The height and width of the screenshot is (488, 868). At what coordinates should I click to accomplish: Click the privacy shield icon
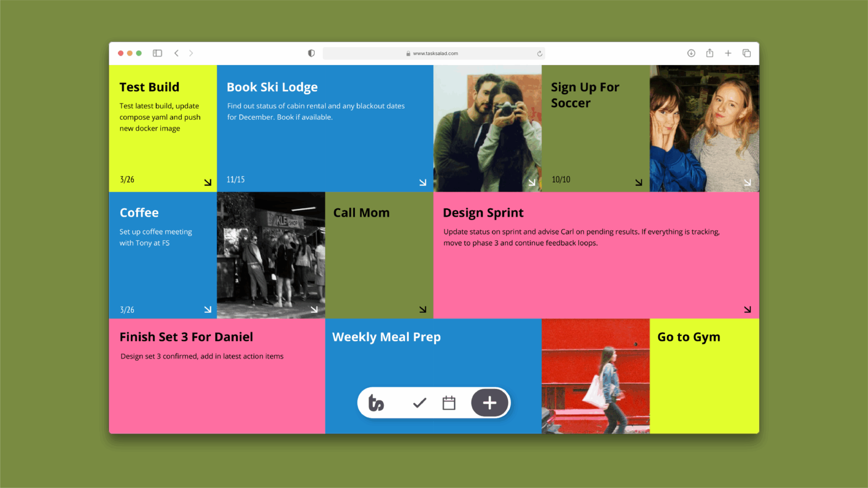point(311,53)
